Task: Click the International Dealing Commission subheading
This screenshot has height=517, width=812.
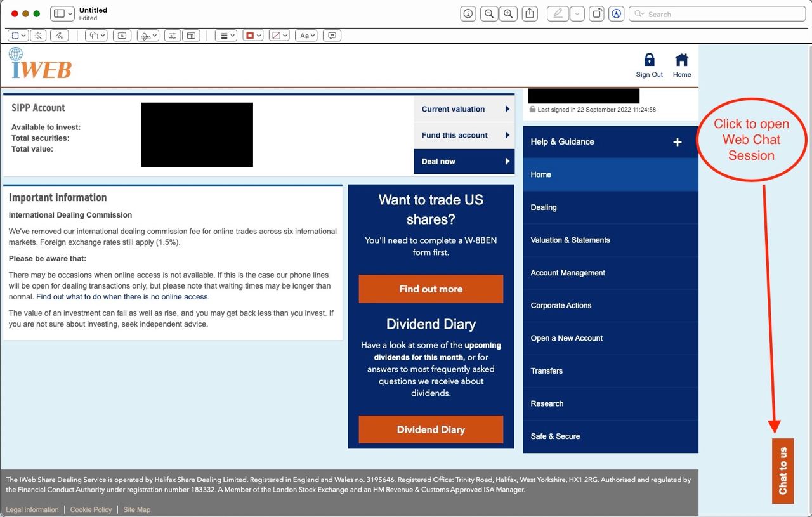Action: (70, 215)
